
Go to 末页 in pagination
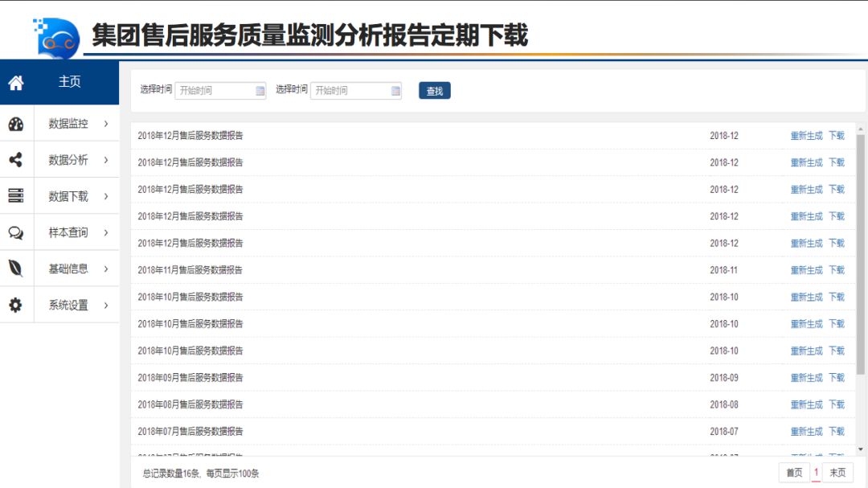(x=837, y=473)
